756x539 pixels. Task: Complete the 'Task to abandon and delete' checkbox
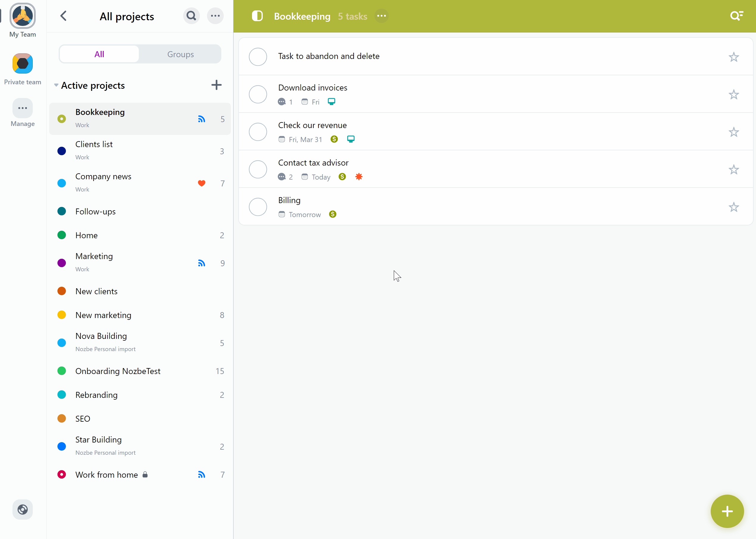click(x=258, y=57)
